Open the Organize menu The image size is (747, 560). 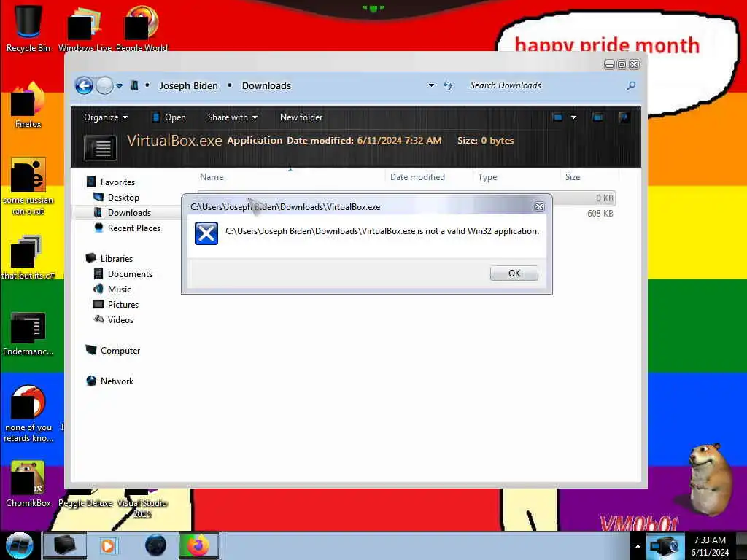(x=105, y=117)
